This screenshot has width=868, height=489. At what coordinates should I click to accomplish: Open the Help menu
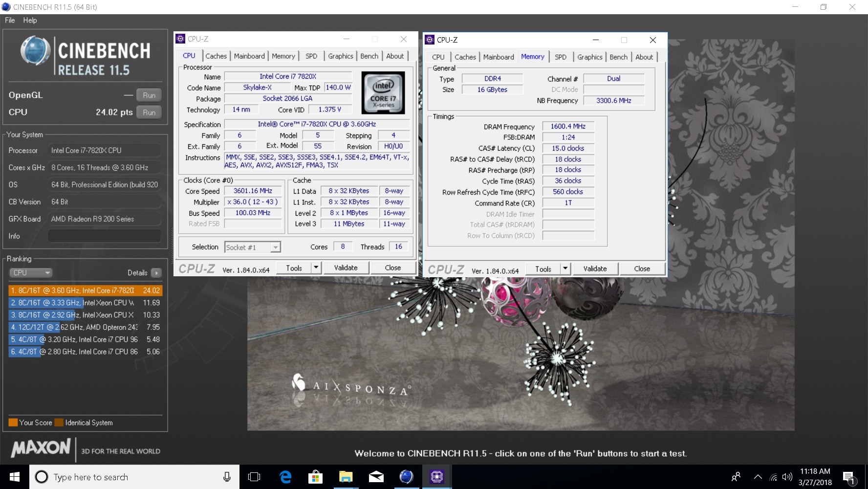(30, 20)
